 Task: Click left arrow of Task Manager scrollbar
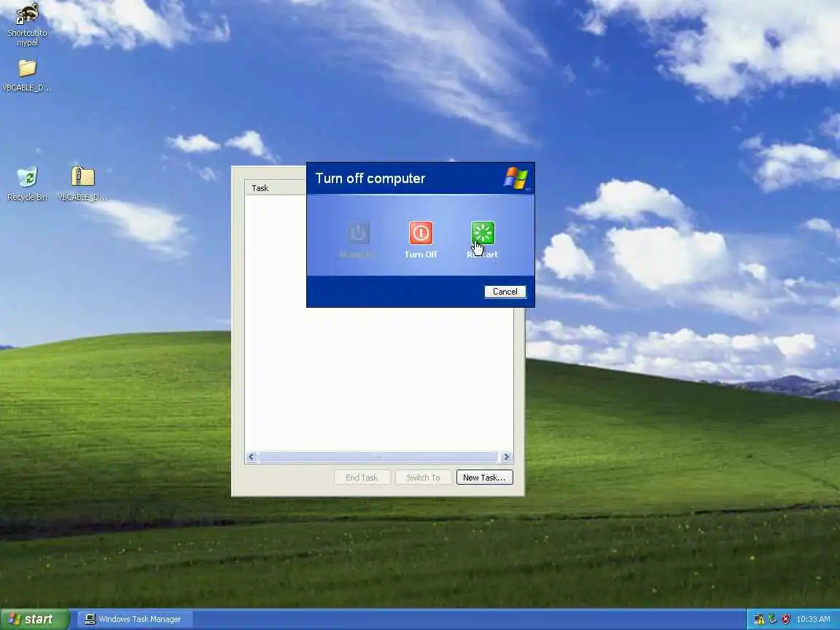click(252, 457)
